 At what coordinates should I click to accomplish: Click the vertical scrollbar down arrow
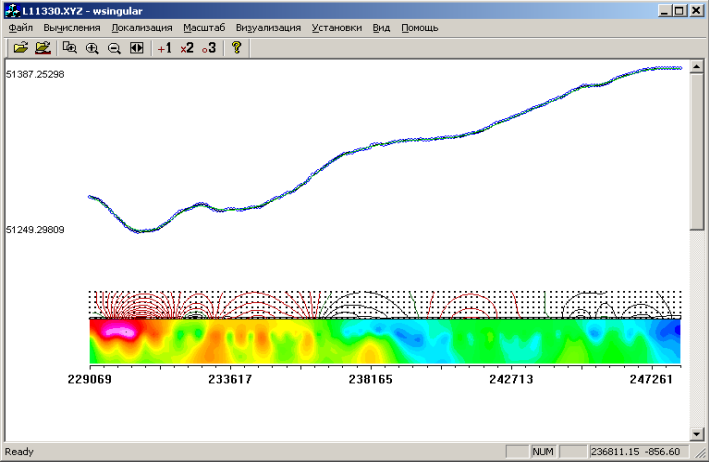click(x=697, y=435)
